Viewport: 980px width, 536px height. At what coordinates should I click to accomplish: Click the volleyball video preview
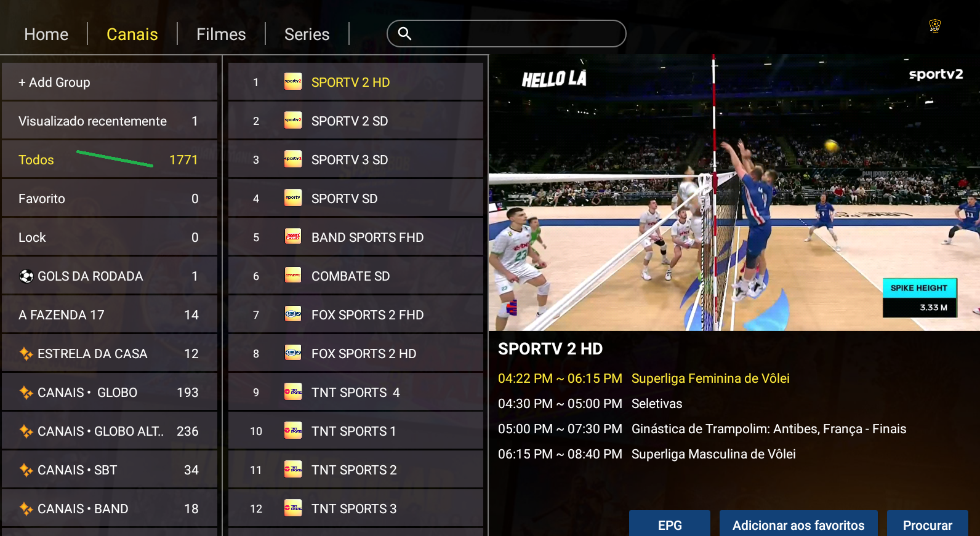click(x=734, y=193)
